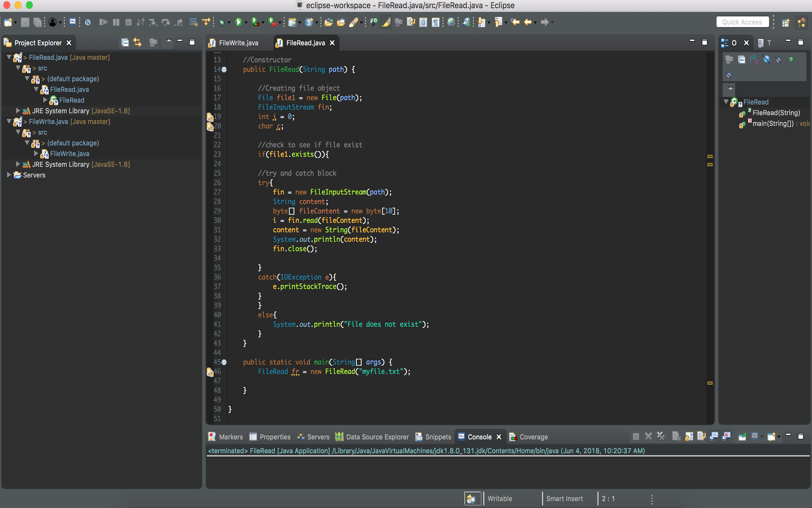Screen dimensions: 812x508
Task: Click Collapse All in Project Explorer
Action: pos(125,43)
